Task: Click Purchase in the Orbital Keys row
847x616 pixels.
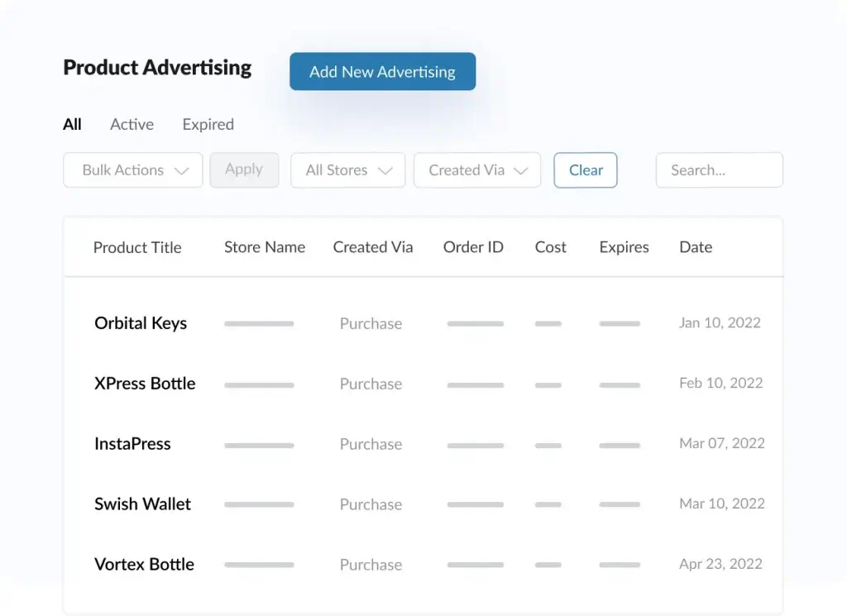Action: pos(371,323)
